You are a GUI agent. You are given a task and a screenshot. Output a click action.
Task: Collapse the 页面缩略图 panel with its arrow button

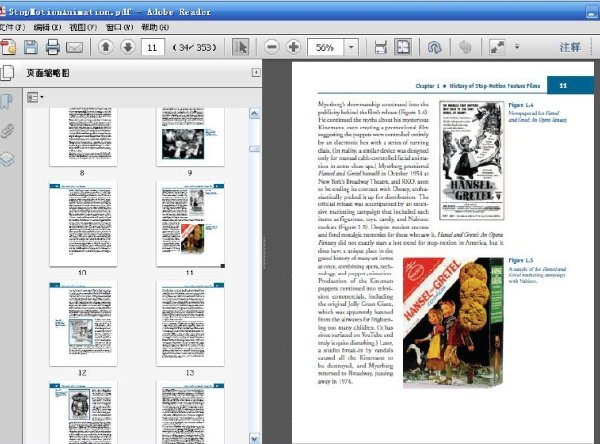pyautogui.click(x=256, y=72)
